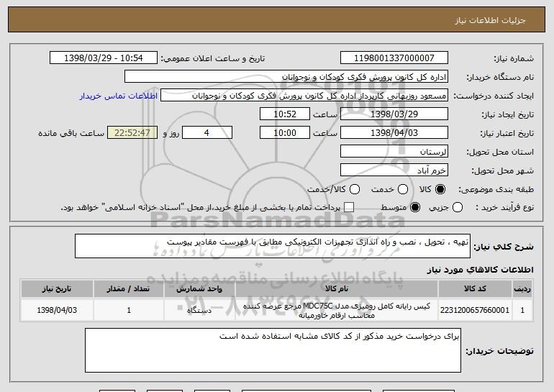The image size is (554, 392).
Task: Click the delivery province field لرستان
Action: tap(394, 152)
